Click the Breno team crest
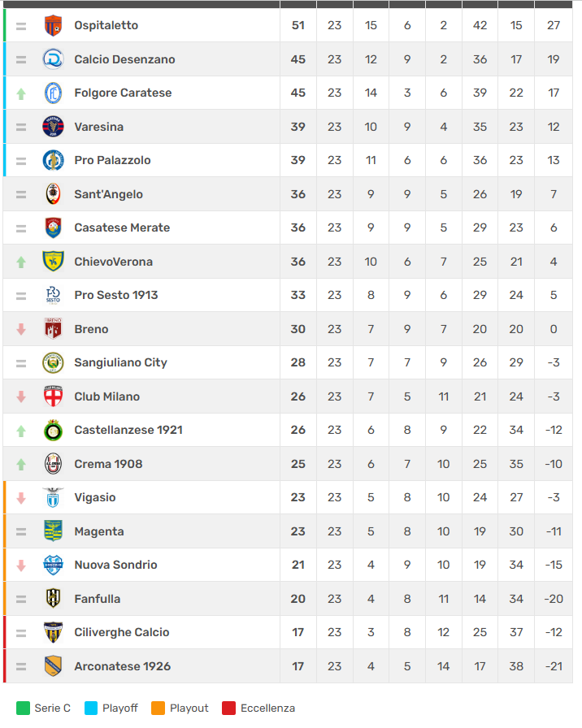 pos(53,329)
